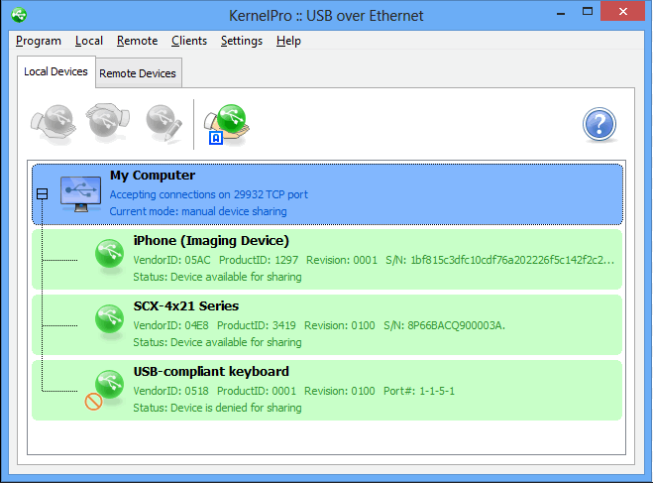Click the iPhone 'Status: Device available for sharing' line

click(x=217, y=277)
